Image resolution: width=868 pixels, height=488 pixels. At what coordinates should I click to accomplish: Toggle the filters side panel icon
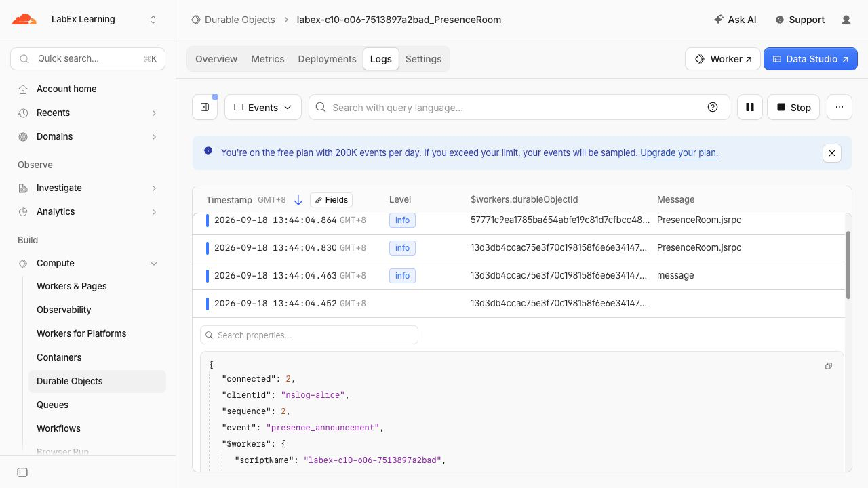[205, 107]
